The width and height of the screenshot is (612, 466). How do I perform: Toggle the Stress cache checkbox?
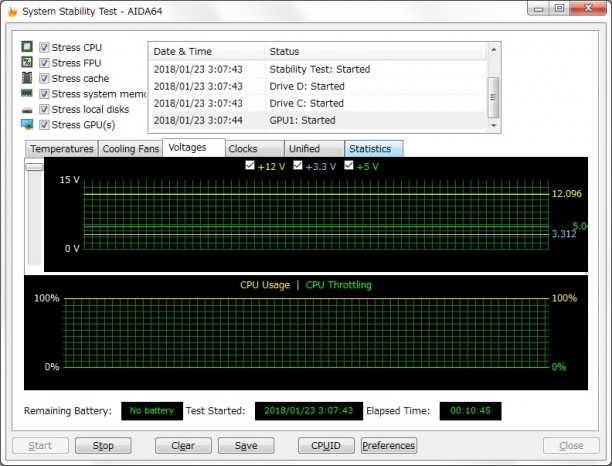pos(44,78)
